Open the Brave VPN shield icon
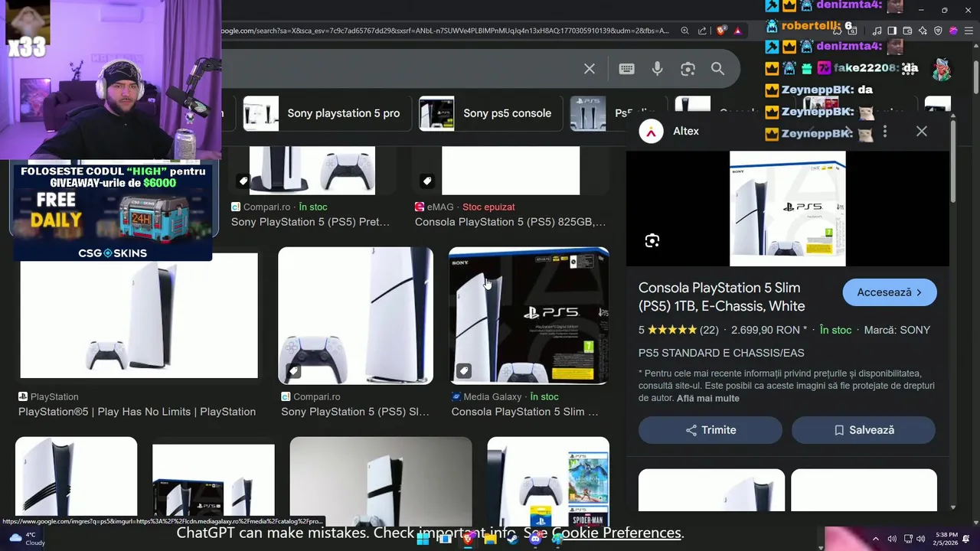The image size is (980, 551). 938,31
